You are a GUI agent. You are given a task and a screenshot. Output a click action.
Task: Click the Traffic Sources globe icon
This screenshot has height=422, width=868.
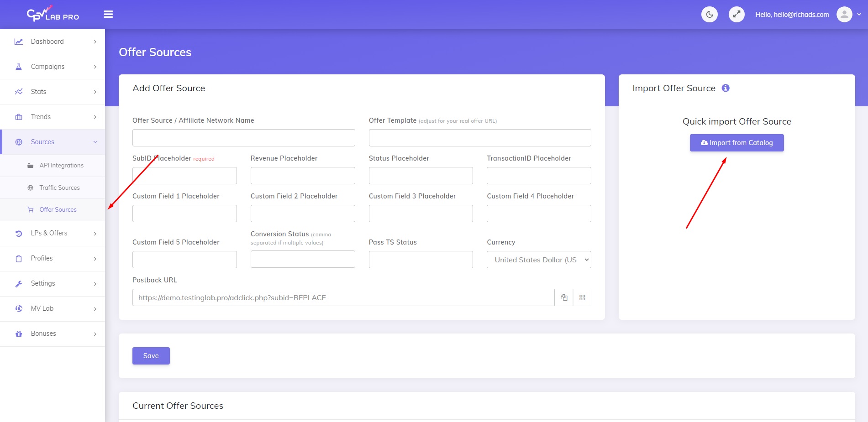tap(30, 188)
